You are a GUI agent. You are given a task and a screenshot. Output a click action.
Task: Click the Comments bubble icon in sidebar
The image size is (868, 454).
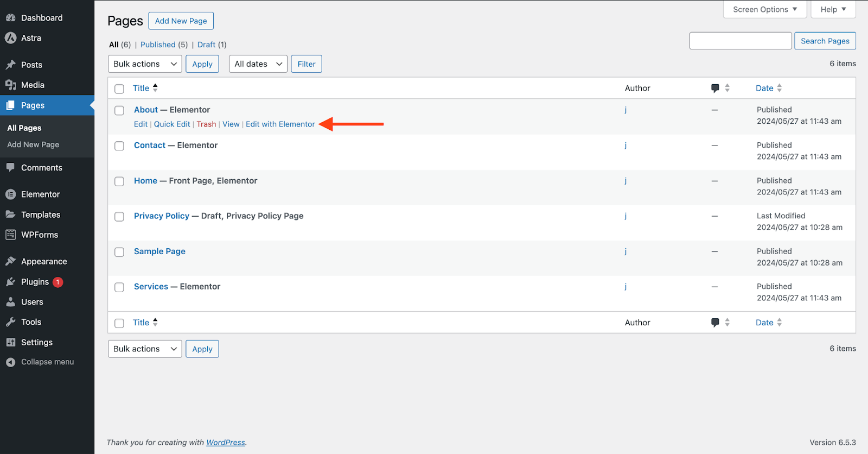(x=10, y=168)
